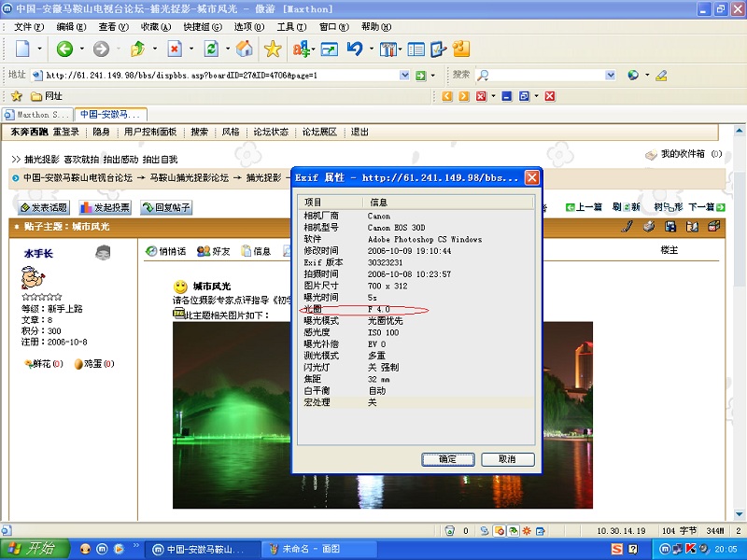
Task: Click the blue Undo arrow icon
Action: [355, 49]
